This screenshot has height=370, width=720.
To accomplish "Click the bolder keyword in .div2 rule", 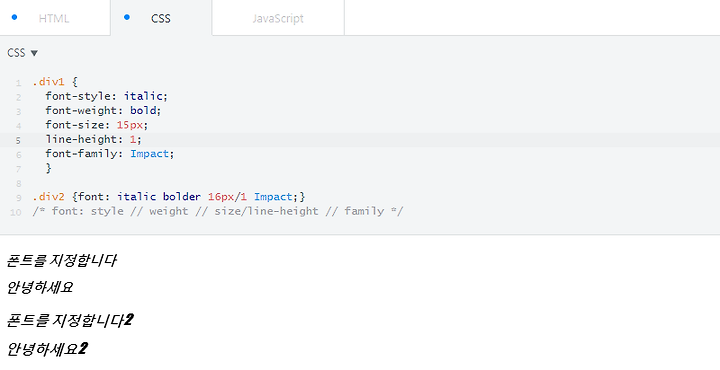I will click(181, 196).
